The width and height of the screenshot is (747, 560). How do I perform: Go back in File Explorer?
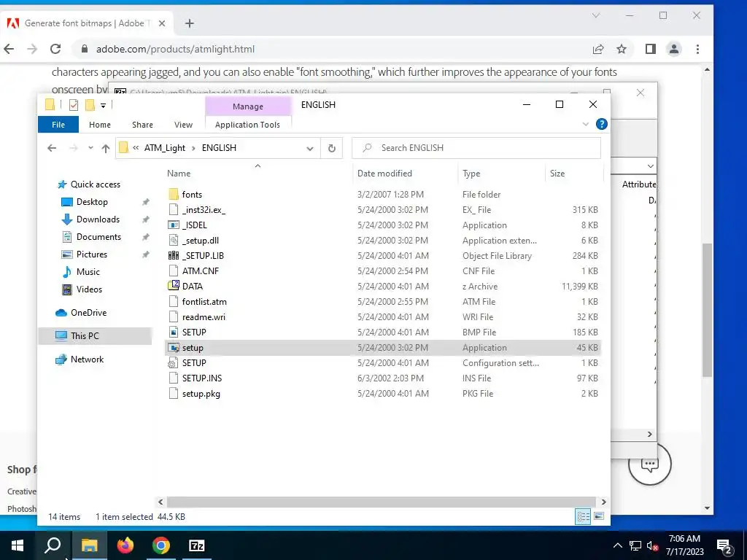52,148
